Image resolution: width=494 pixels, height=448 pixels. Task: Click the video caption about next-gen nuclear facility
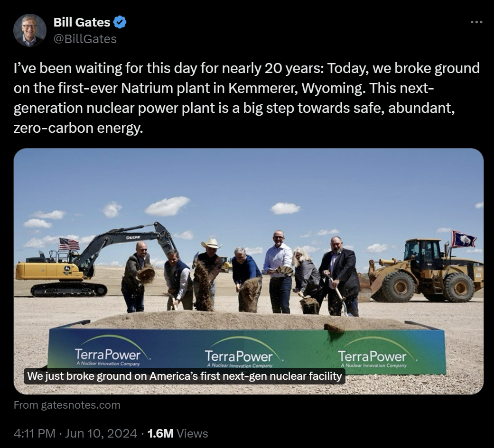coord(185,376)
